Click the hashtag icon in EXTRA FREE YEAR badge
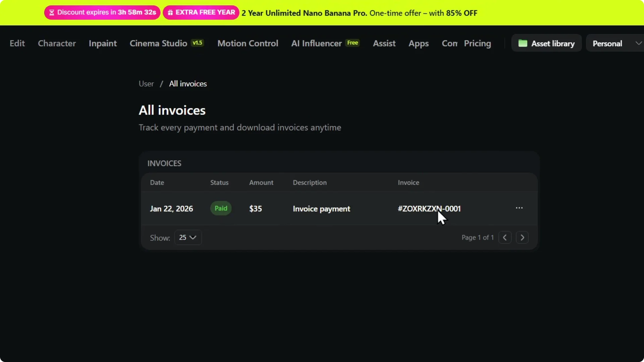644x362 pixels. click(170, 12)
